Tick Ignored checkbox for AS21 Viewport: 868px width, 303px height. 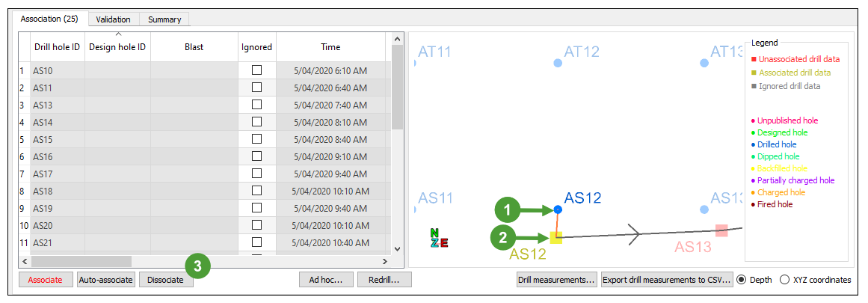coord(257,242)
